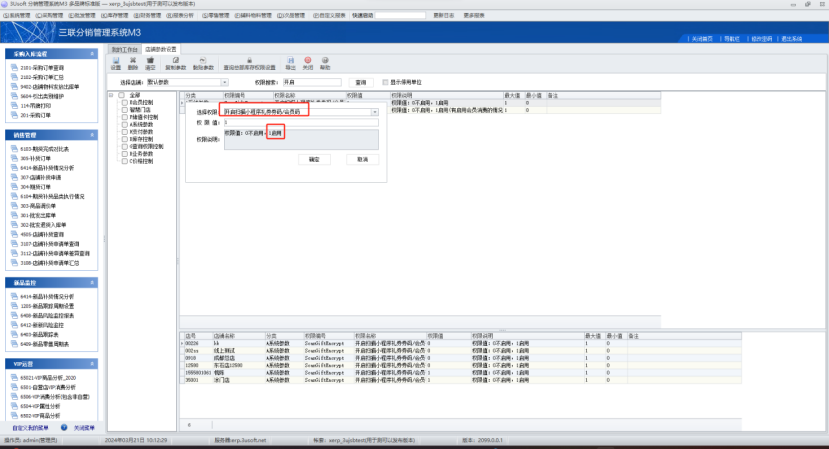Tick the 储值卡控制 checkbox
This screenshot has height=449, width=829.
click(125, 117)
